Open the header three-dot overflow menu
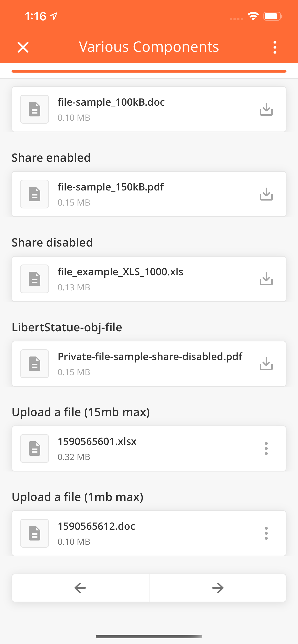Image resolution: width=298 pixels, height=644 pixels. pos(275,47)
